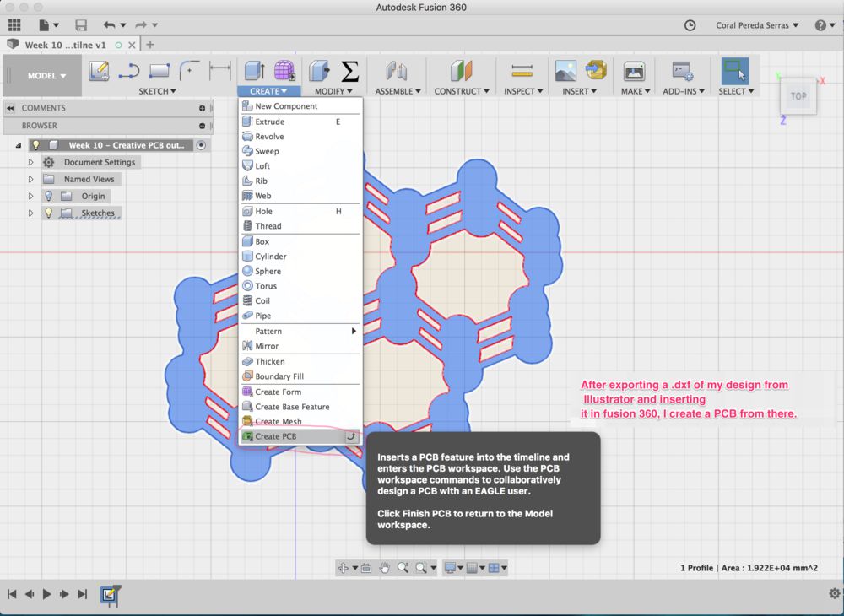The height and width of the screenshot is (616, 844).
Task: Click the TOP face of view cube
Action: point(798,97)
